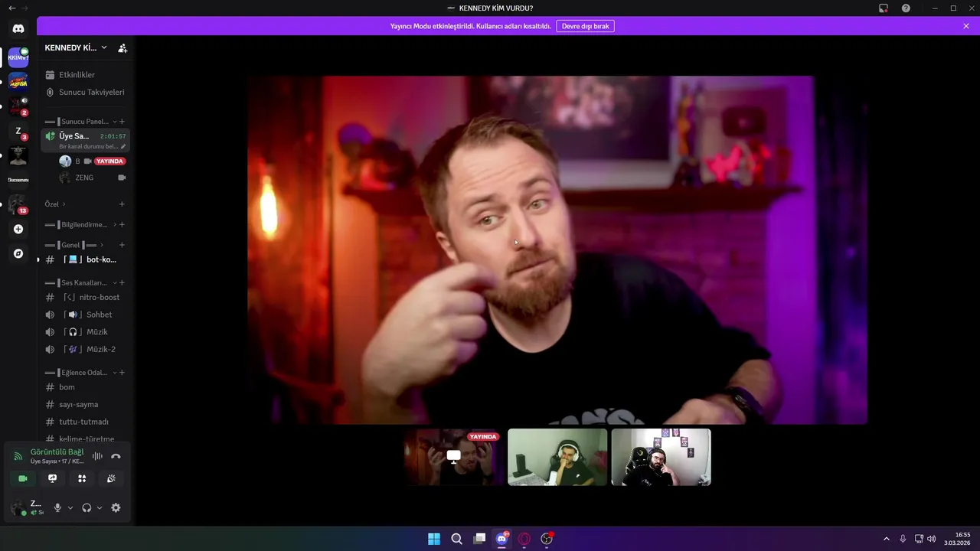Open the KENNEDY Kİ... server name dropdown

(x=76, y=47)
